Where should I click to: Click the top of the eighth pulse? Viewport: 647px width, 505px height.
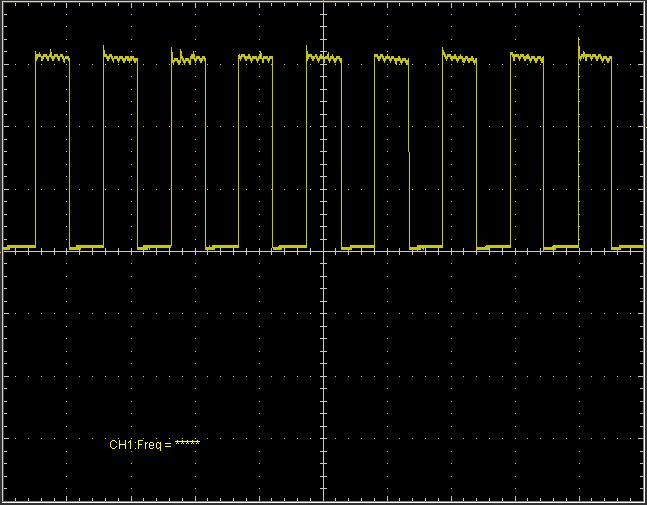click(x=527, y=59)
